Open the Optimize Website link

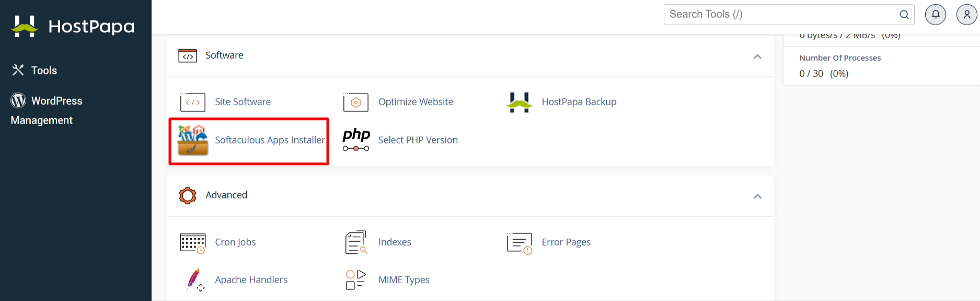[416, 102]
